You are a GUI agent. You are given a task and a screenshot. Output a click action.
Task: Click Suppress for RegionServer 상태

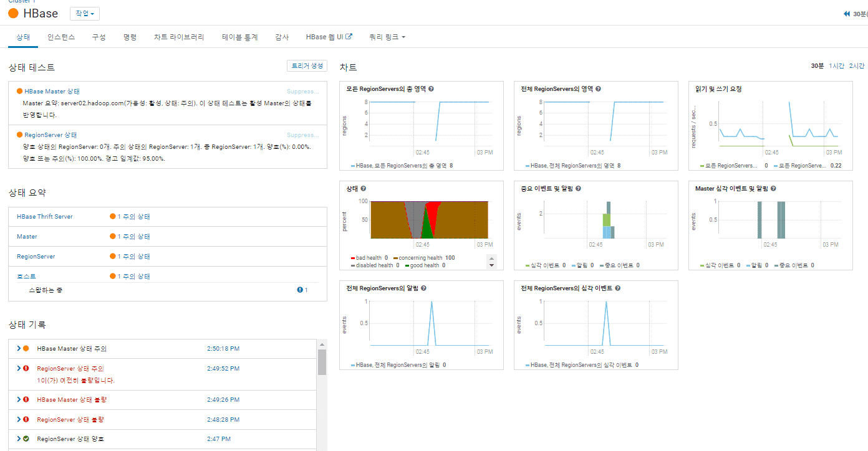pos(303,135)
